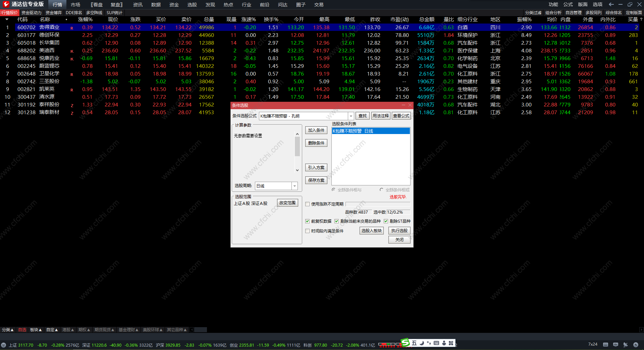Click the scroll-left arrow after 其它品种 tab
The height and width of the screenshot is (350, 644).
[192, 330]
